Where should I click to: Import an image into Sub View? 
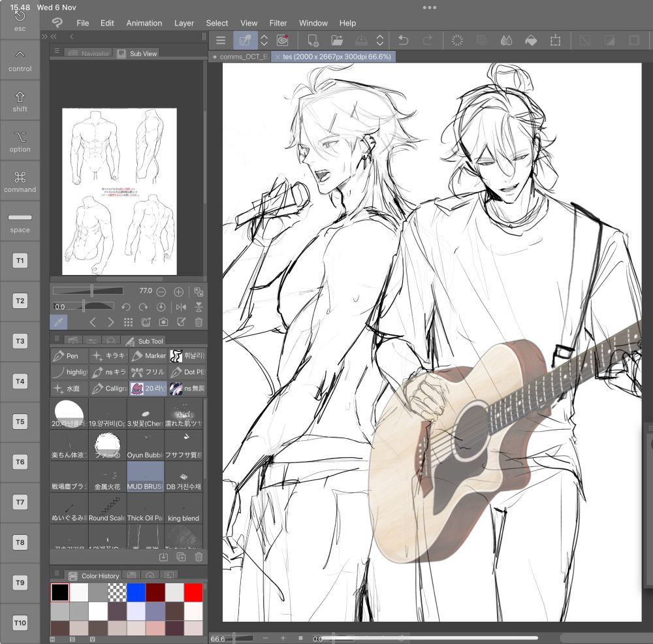146,322
